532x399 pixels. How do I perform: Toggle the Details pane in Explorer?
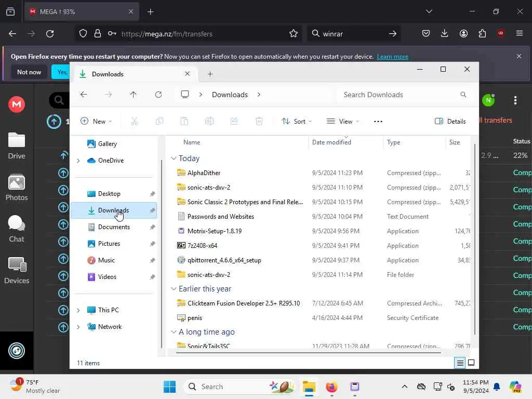tap(450, 121)
